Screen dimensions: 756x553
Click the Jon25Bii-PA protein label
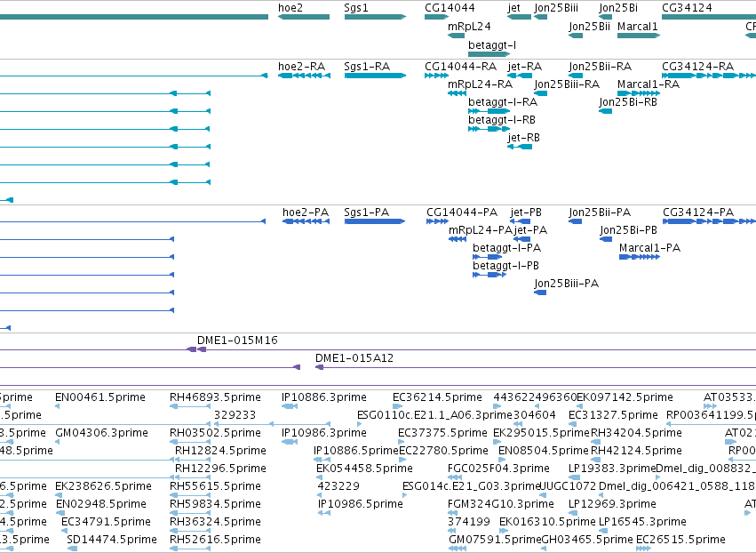click(x=600, y=212)
